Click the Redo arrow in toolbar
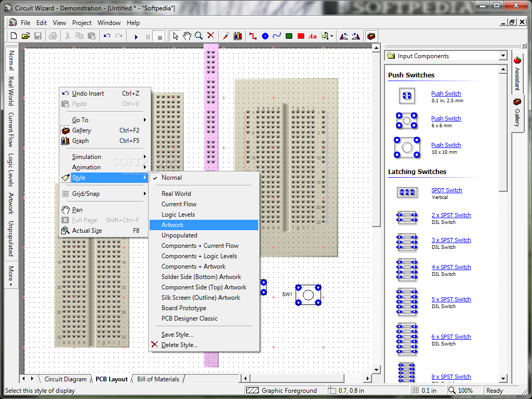Image resolution: width=532 pixels, height=399 pixels. click(x=119, y=36)
